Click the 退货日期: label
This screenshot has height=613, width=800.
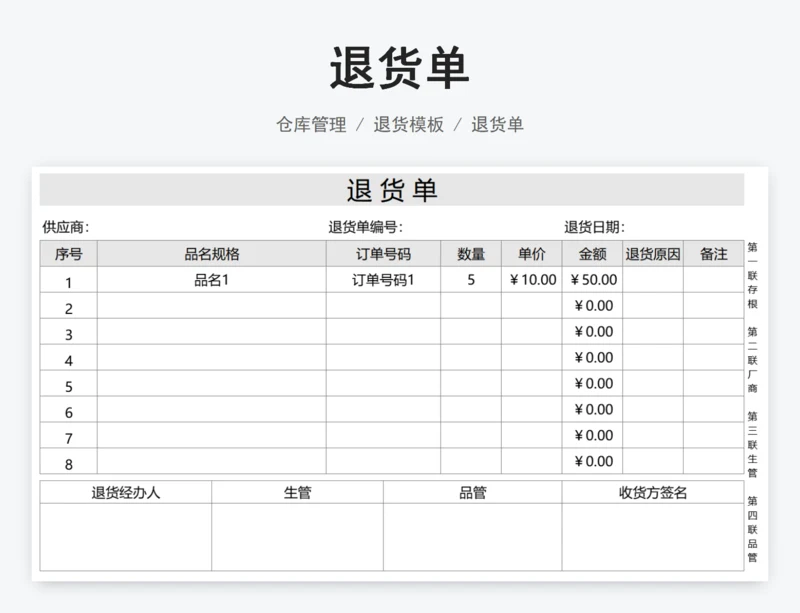click(594, 227)
